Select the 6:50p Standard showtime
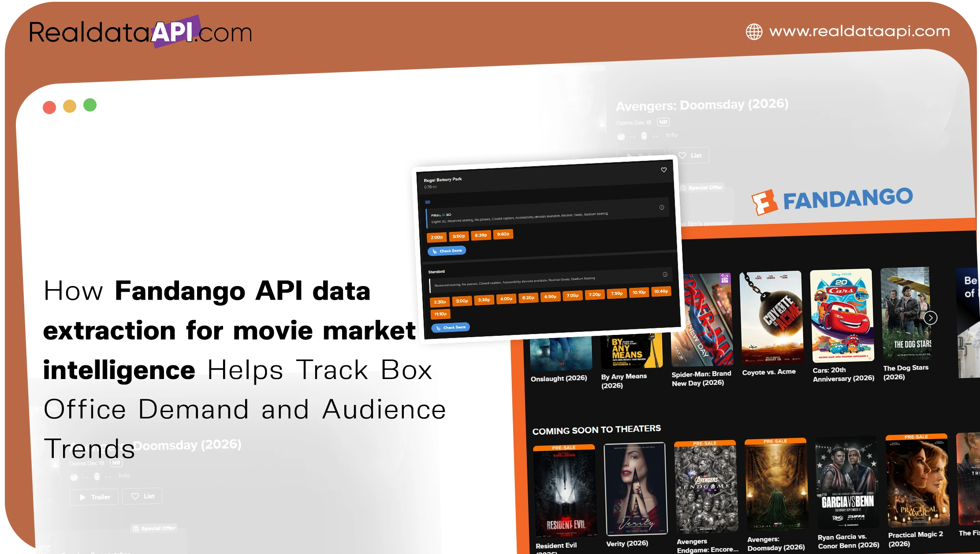 pos(550,297)
